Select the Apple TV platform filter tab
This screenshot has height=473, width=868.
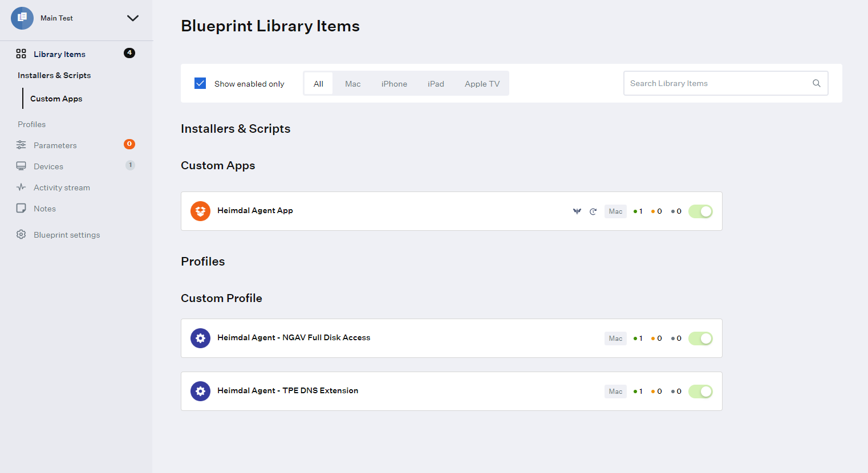(x=482, y=84)
